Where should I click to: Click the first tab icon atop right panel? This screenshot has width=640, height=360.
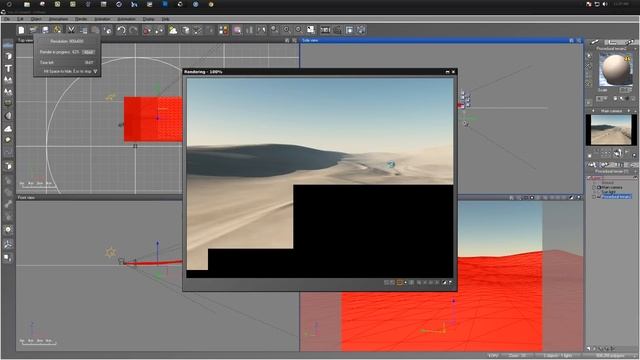point(595,42)
